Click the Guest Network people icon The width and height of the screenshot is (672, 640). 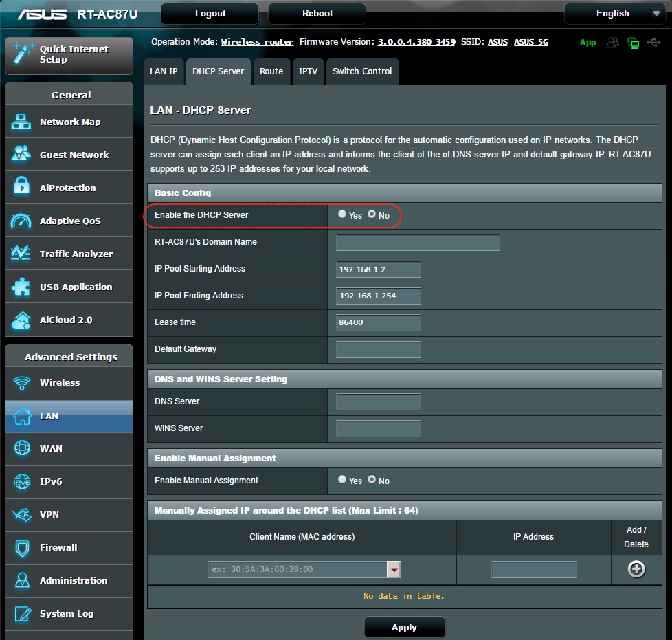21,154
